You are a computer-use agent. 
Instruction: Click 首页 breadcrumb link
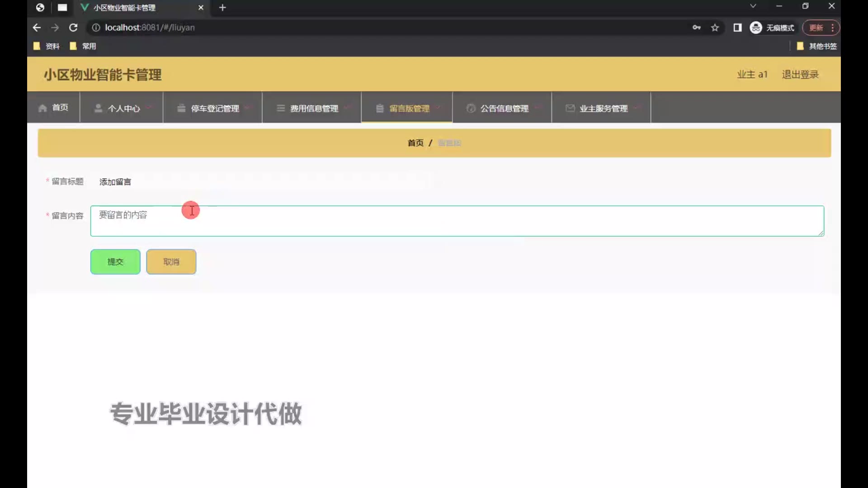coord(415,143)
